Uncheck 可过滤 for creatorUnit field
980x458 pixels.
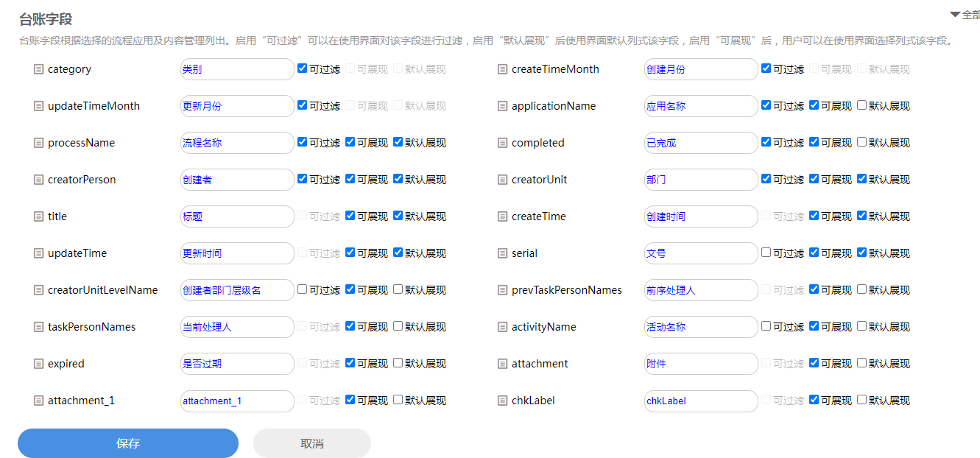pos(766,179)
